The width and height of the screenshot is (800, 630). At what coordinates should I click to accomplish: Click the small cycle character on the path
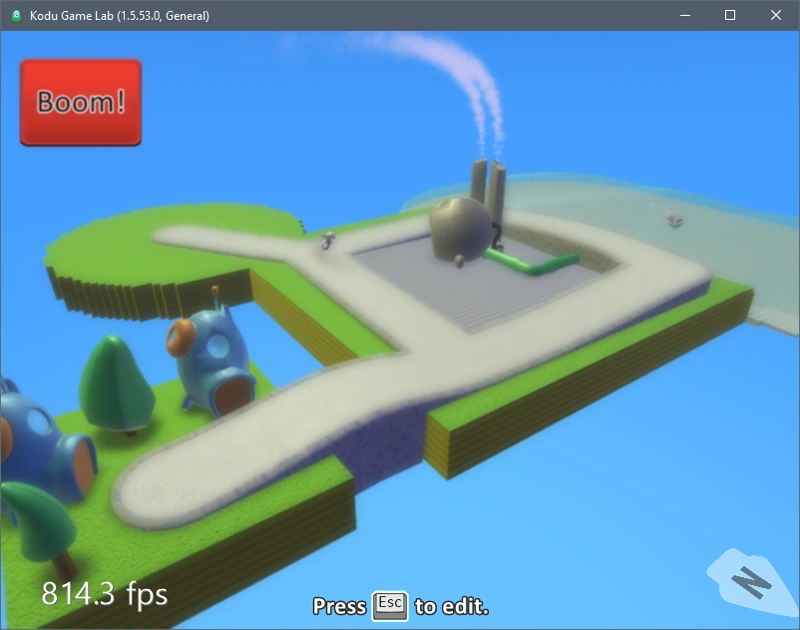pos(328,240)
